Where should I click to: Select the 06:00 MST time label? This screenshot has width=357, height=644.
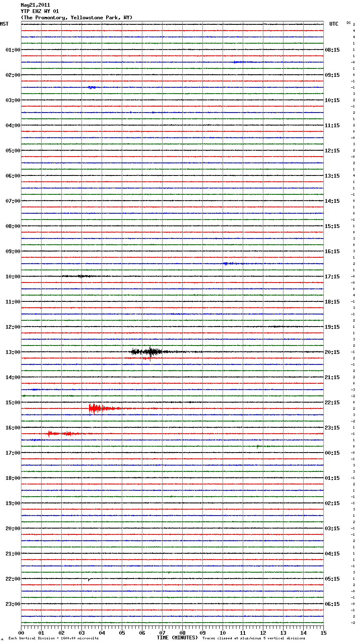click(x=13, y=176)
